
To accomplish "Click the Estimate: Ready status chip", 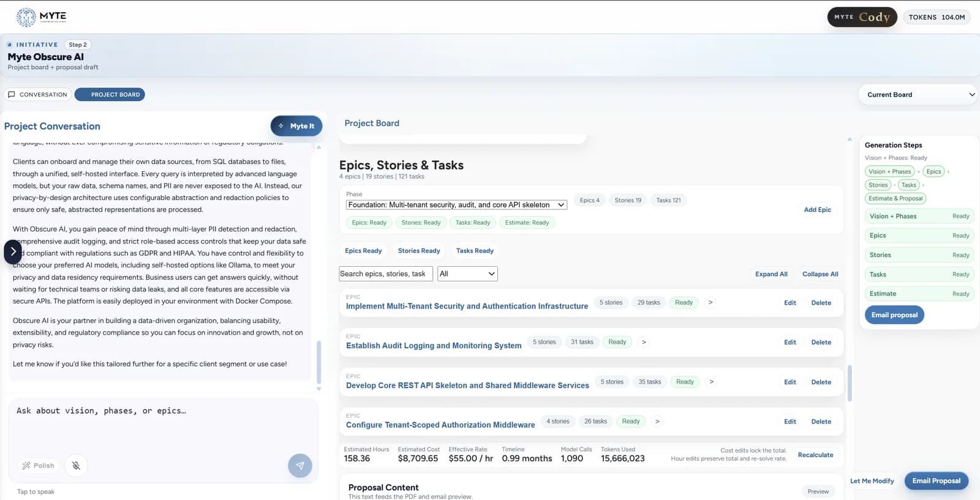I will 527,223.
